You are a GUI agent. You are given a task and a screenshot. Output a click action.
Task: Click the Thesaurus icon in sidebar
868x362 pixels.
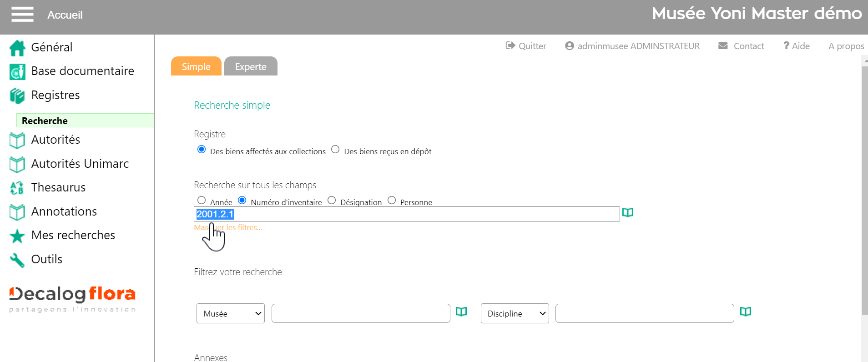[x=17, y=188]
